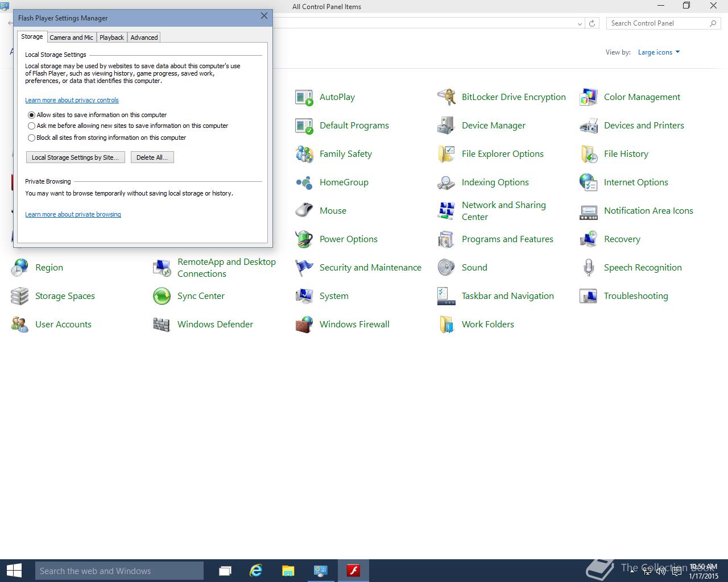
Task: Click the Delete All button
Action: (x=152, y=157)
